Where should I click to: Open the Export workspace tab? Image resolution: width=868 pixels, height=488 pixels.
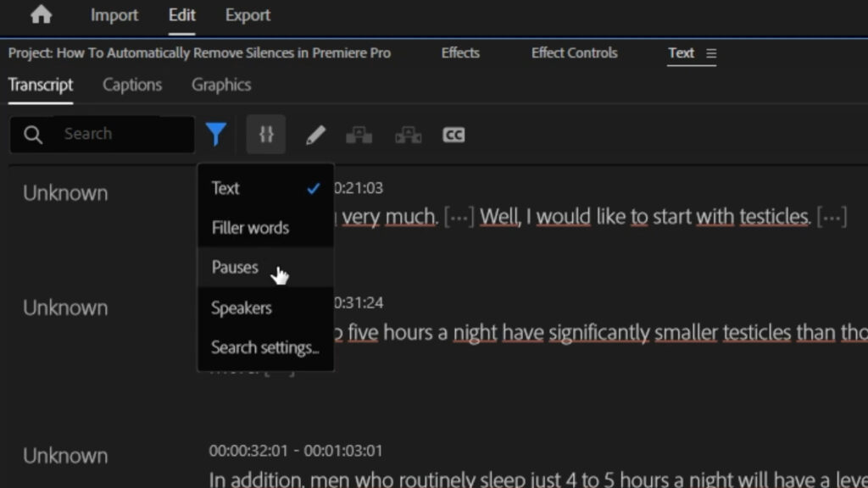248,15
